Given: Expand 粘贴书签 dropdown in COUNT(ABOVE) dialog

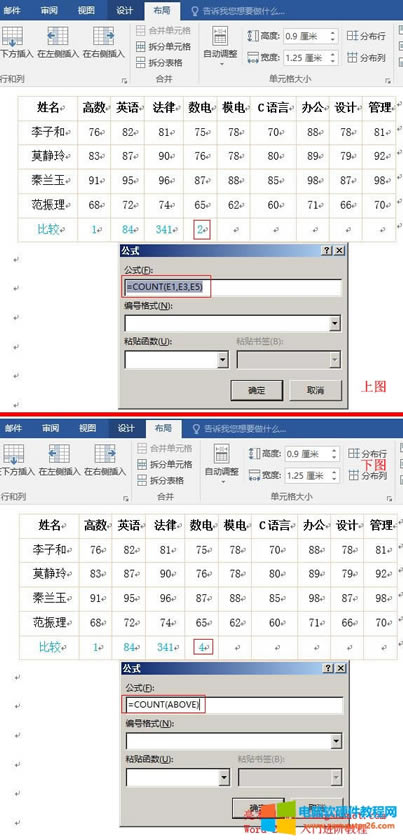Looking at the screenshot, I should point(337,778).
